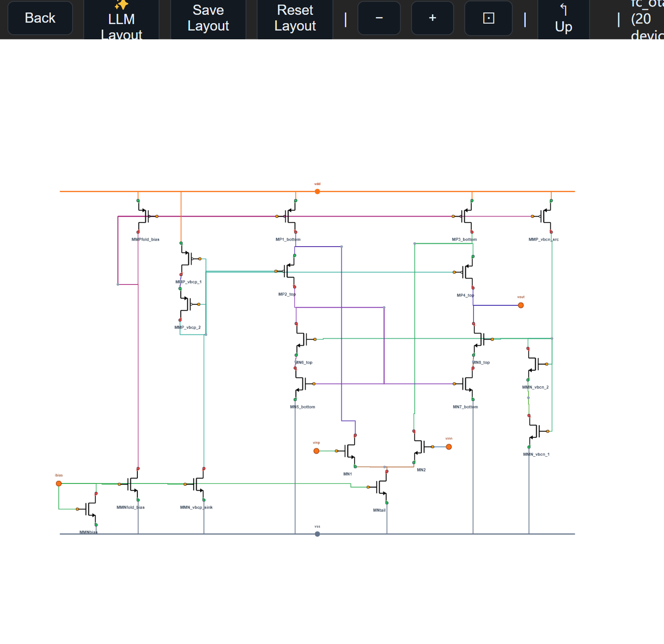The image size is (664, 644).
Task: Select the MN5_bottom transistor symbol
Action: tap(303, 384)
